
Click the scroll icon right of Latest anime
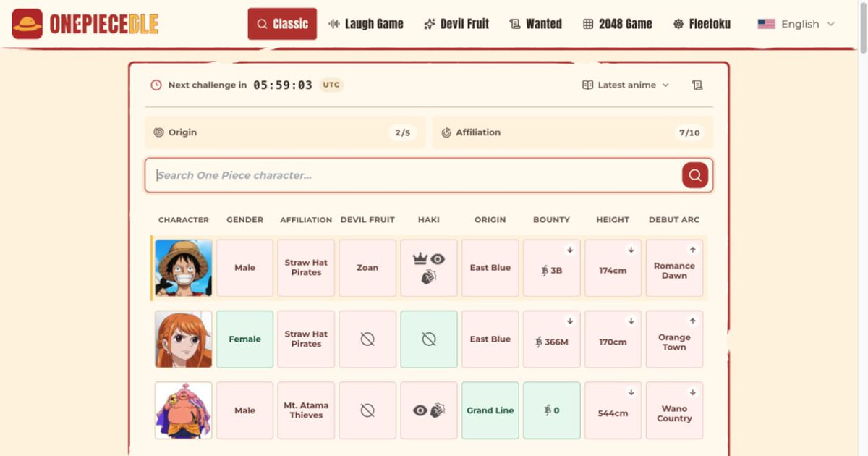pos(697,85)
